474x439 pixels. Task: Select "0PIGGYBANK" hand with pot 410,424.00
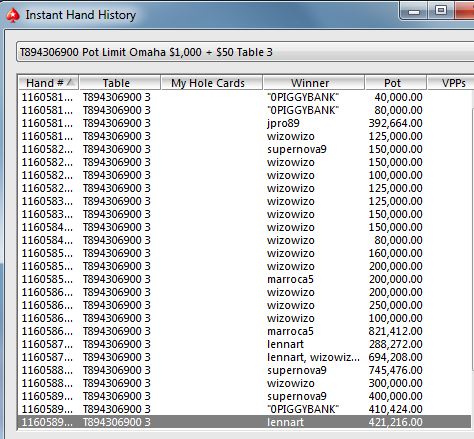[245, 409]
